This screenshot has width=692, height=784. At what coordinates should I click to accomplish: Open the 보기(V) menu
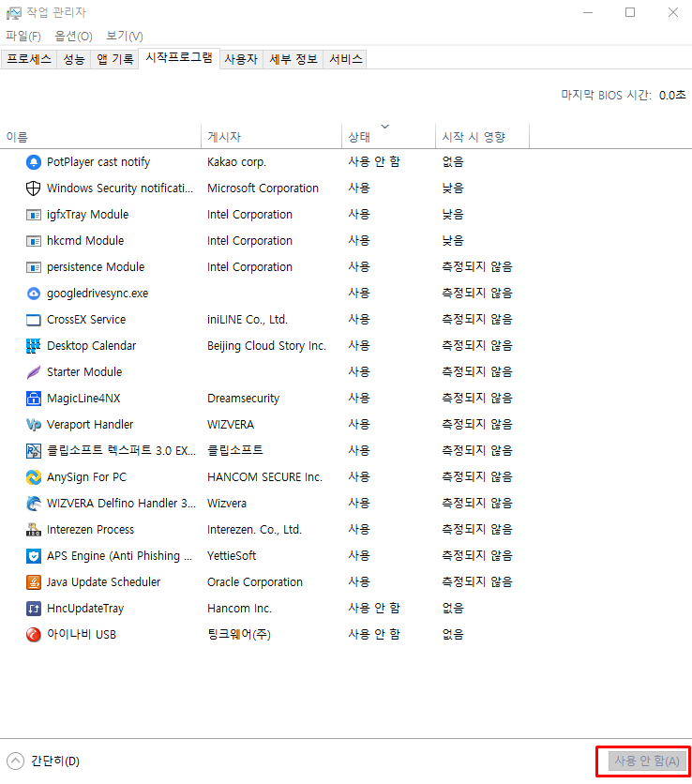[x=125, y=36]
